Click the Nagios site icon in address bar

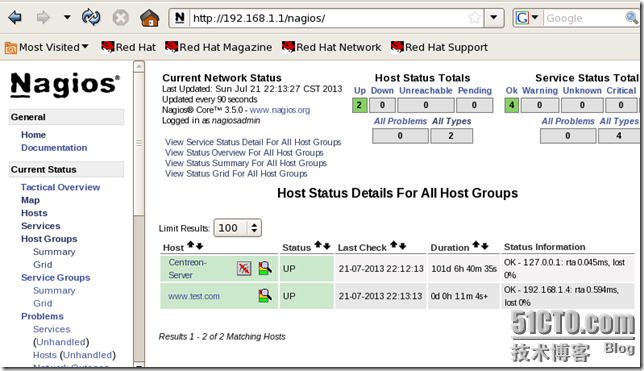tap(179, 18)
